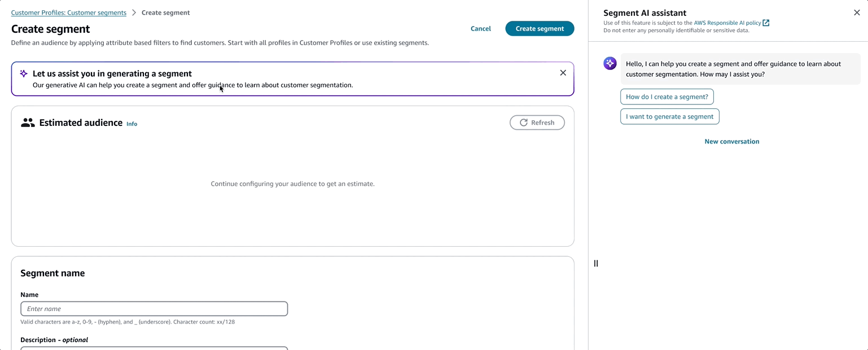Click the Description optional field

point(154,348)
